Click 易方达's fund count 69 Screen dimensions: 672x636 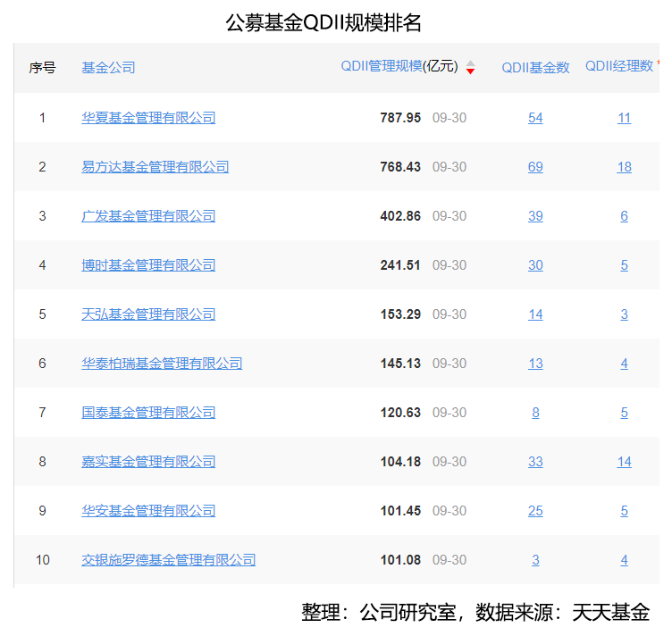535,167
